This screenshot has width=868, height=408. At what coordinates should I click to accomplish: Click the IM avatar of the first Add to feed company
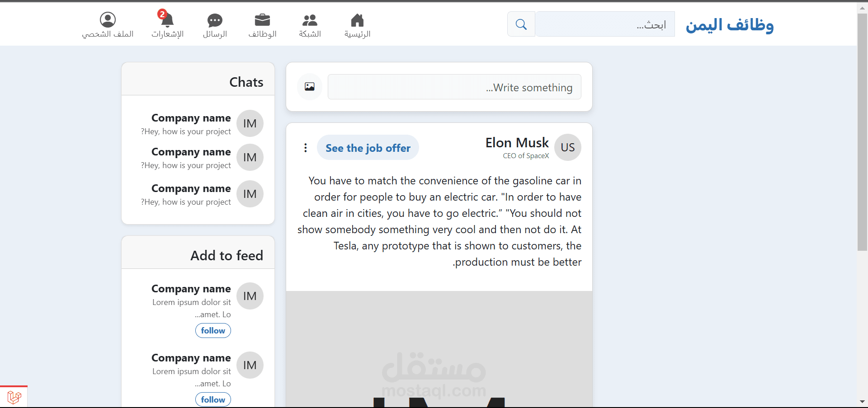(x=250, y=296)
